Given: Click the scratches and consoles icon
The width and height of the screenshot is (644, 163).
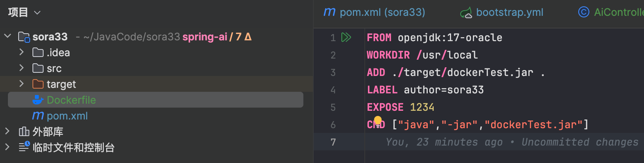Looking at the screenshot, I should click(x=24, y=147).
